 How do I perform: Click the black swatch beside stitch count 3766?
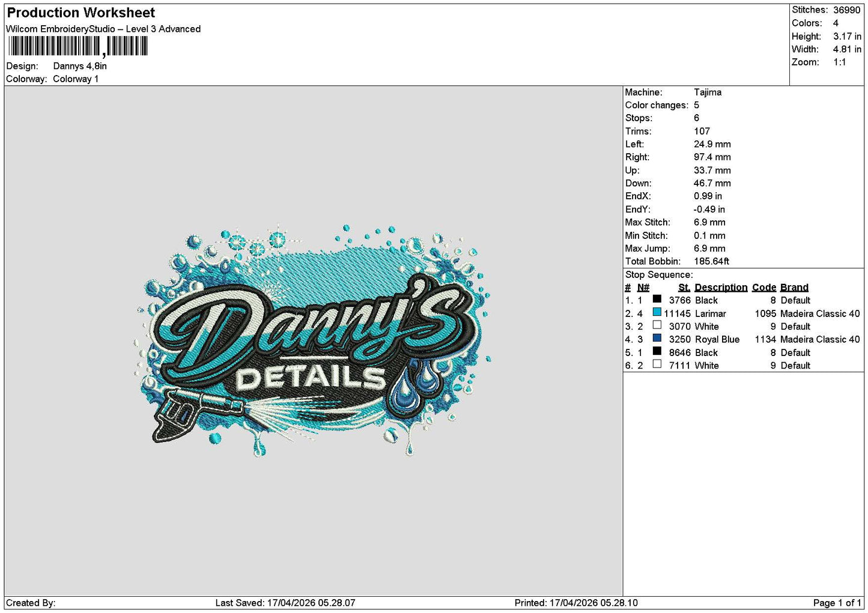[657, 300]
